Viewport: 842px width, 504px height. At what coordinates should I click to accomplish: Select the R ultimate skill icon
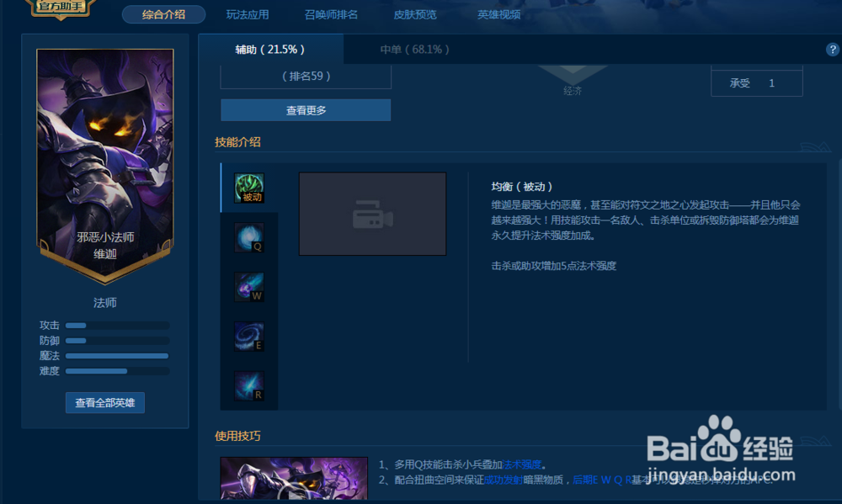pos(248,384)
